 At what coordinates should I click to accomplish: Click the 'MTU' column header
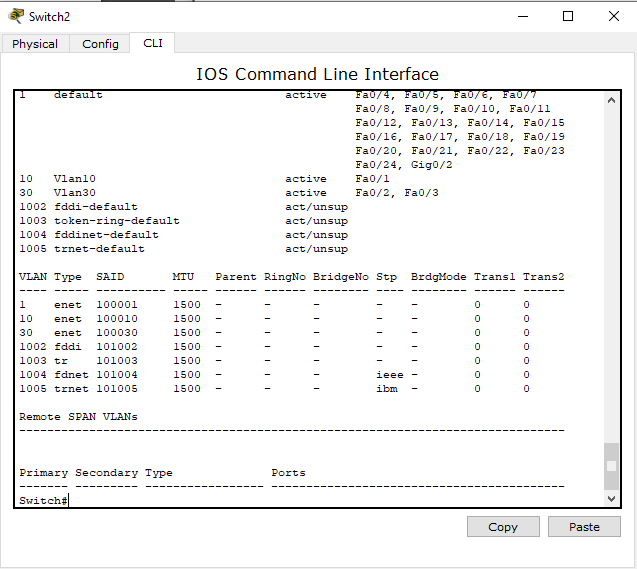183,277
